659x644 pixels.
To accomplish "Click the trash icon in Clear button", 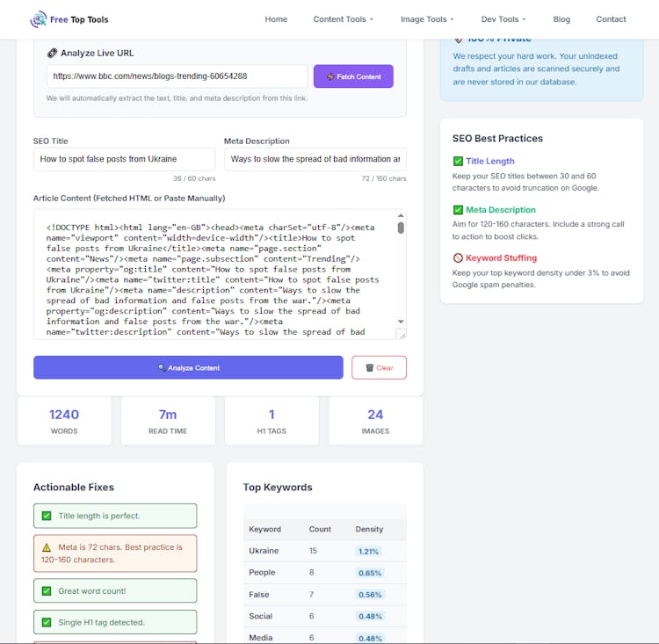I will pos(369,368).
